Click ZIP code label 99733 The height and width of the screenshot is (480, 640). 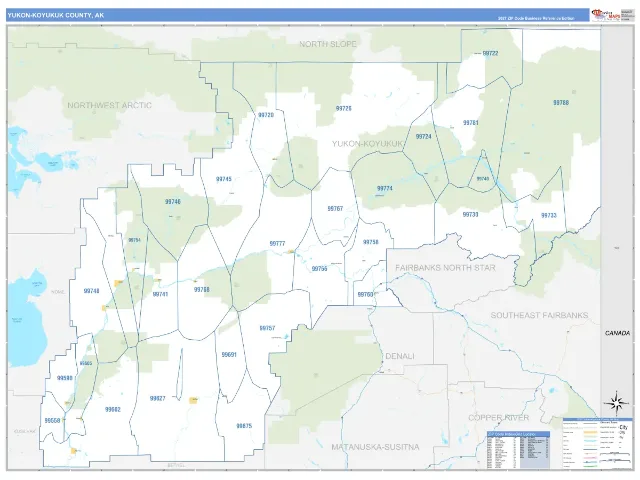click(x=549, y=215)
